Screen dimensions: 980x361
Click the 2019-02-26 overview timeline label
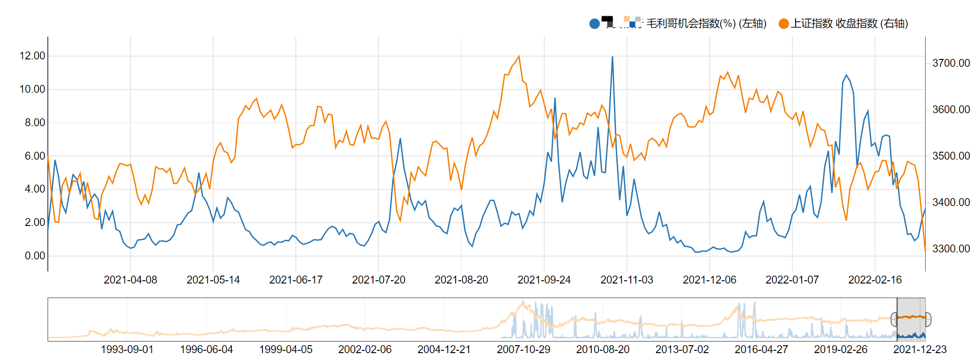841,349
